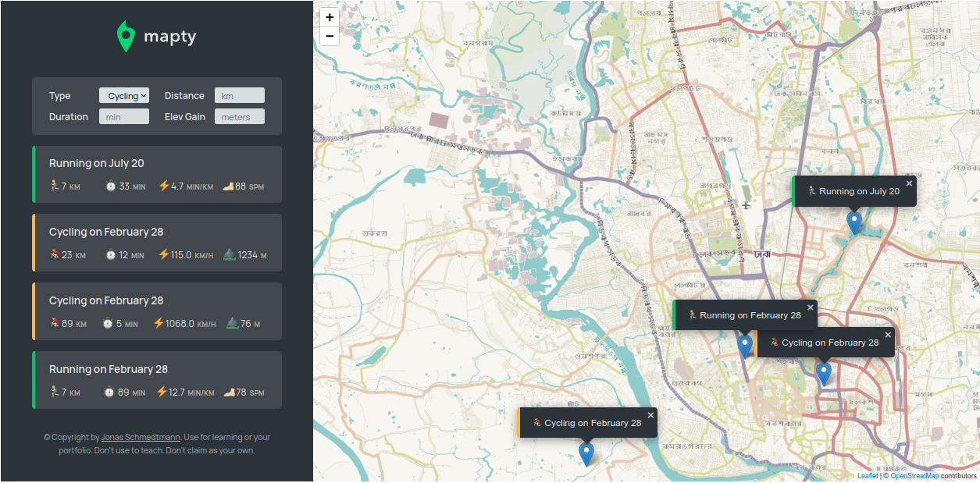
Task: Open the Type dropdown showing Cycling
Action: point(123,96)
